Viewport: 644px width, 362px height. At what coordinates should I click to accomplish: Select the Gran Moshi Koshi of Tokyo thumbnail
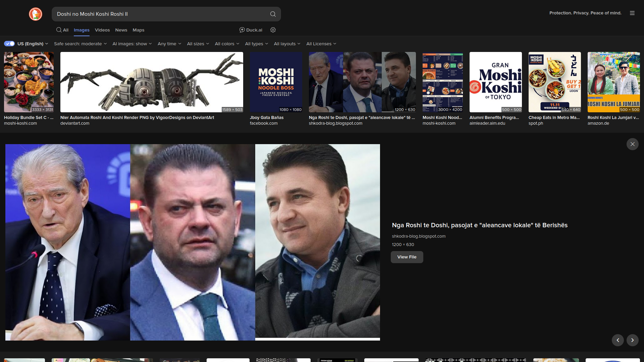click(x=495, y=82)
